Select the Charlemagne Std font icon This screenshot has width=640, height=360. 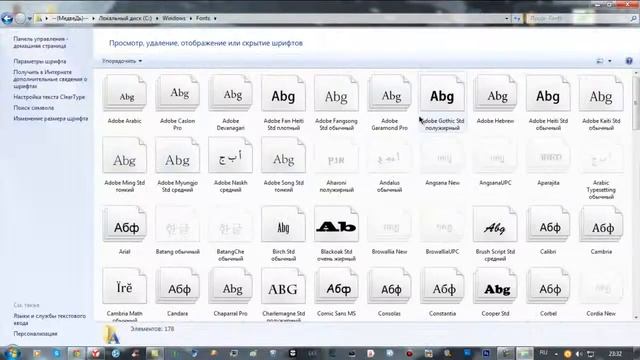point(283,286)
